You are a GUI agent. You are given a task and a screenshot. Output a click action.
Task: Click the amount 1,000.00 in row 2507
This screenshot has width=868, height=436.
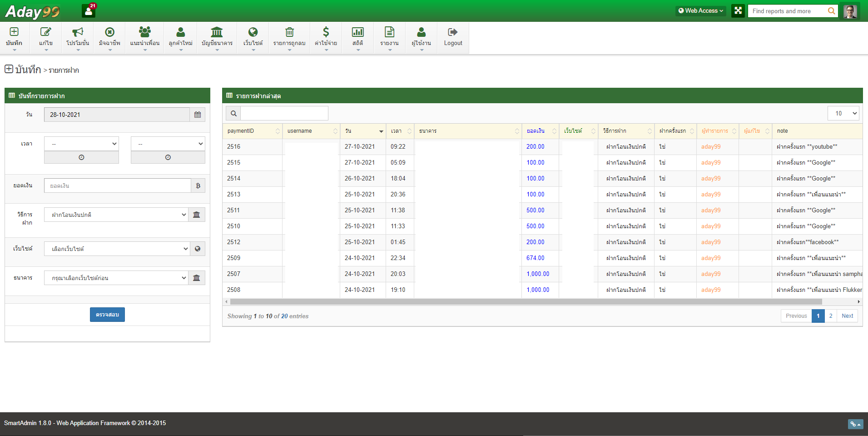(x=538, y=274)
